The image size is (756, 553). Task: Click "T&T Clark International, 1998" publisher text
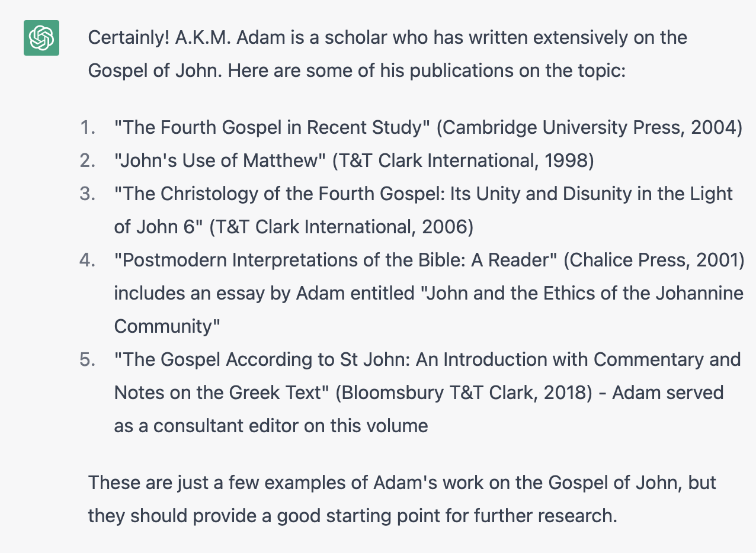(463, 160)
